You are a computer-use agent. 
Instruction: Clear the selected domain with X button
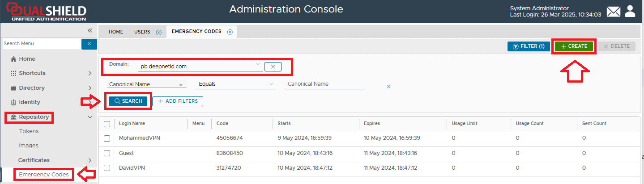coord(273,67)
